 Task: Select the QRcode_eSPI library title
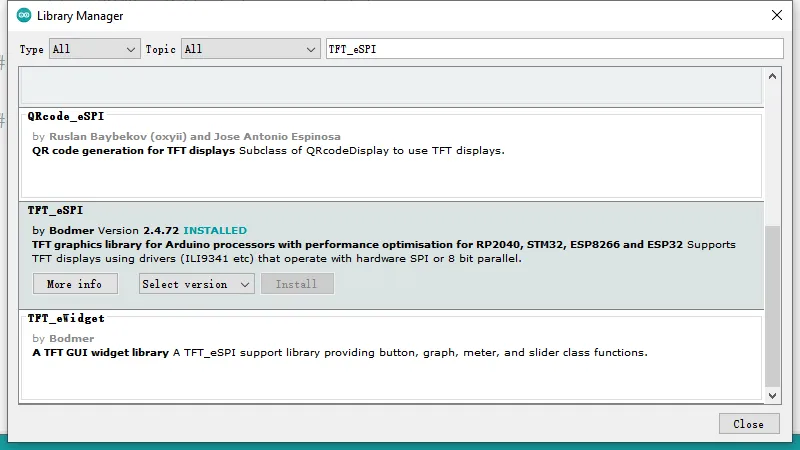click(x=66, y=116)
